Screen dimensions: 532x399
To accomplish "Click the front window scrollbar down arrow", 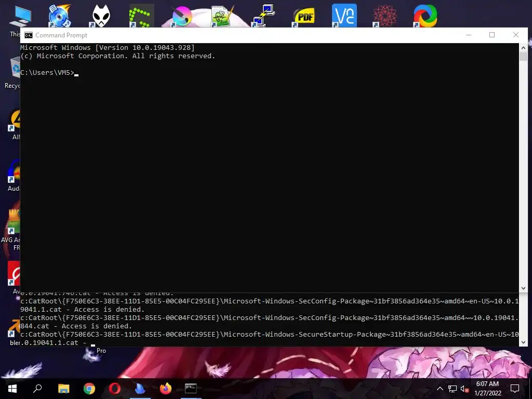I will [523, 288].
